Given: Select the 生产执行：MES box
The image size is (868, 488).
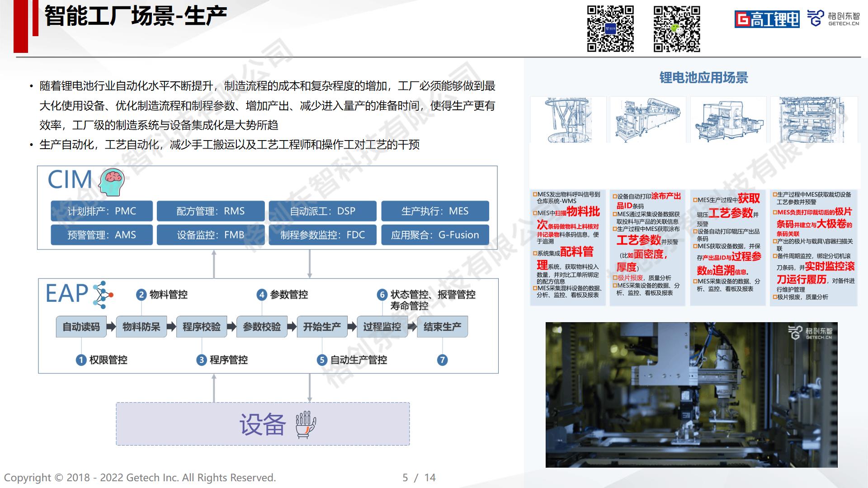Looking at the screenshot, I should 435,211.
